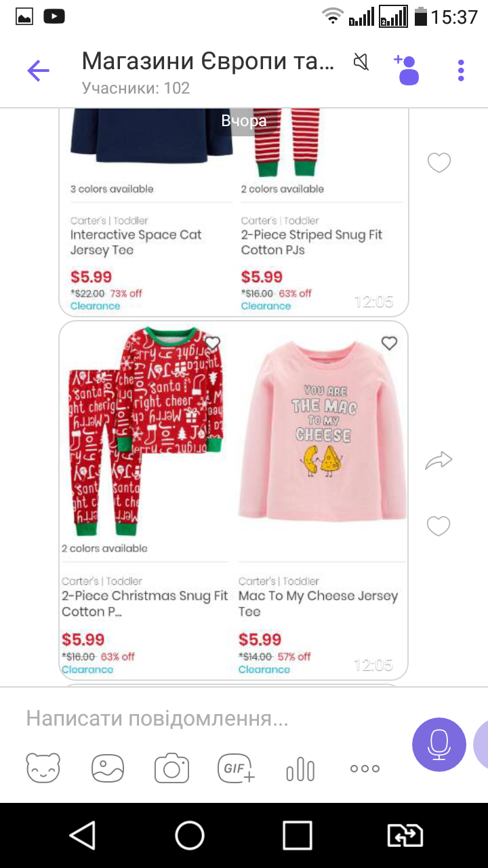Open the camera icon in message bar
This screenshot has height=868, width=488.
tap(171, 768)
